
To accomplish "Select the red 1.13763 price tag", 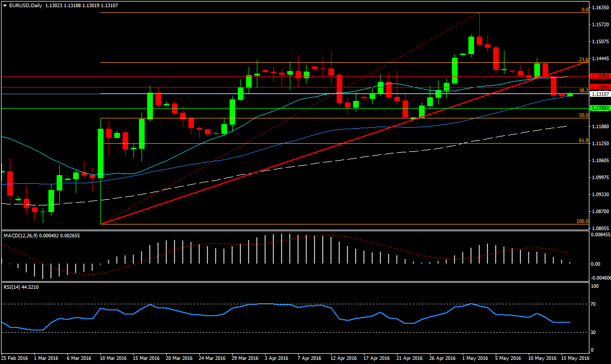I will point(600,76).
